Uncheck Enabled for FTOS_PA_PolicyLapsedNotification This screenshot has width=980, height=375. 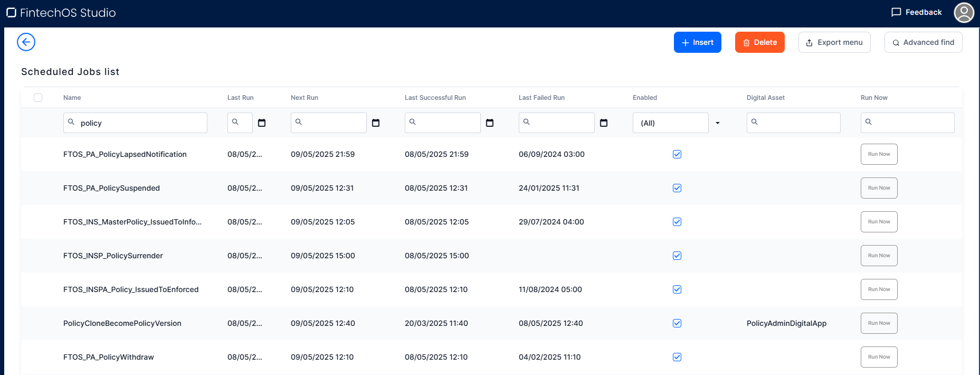click(677, 154)
